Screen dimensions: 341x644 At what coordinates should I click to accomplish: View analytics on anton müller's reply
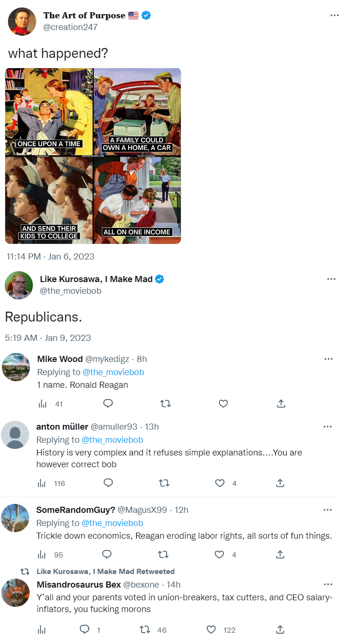[42, 483]
